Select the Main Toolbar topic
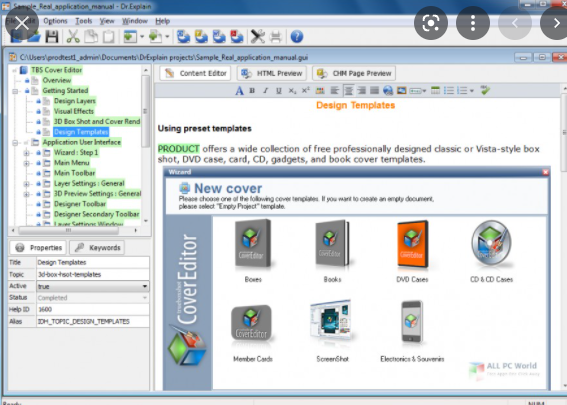This screenshot has height=405, width=567. click(x=74, y=173)
